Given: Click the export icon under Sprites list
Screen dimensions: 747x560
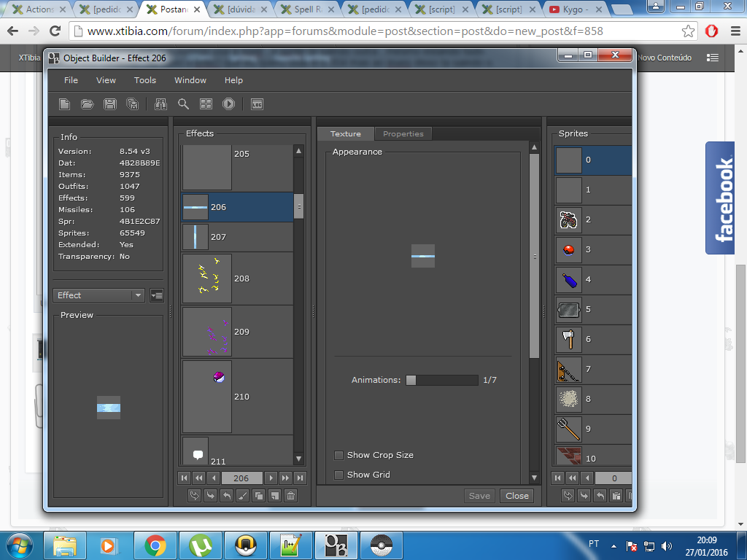Looking at the screenshot, I should point(600,496).
